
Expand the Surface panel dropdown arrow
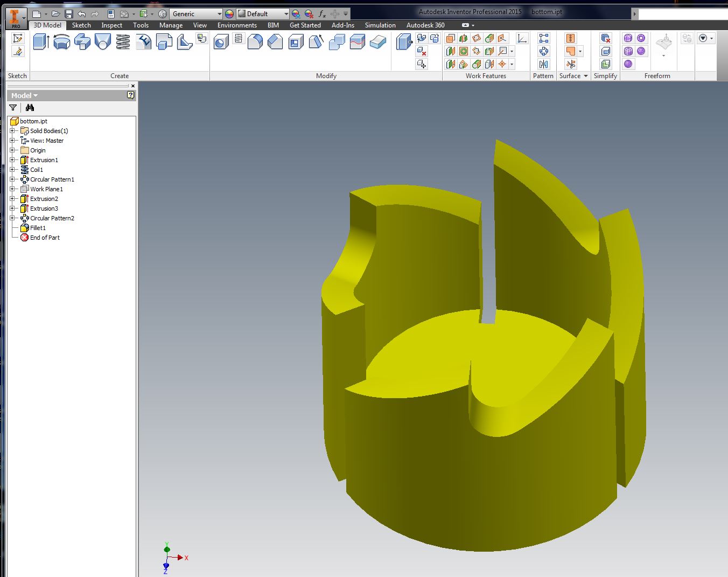(x=585, y=76)
